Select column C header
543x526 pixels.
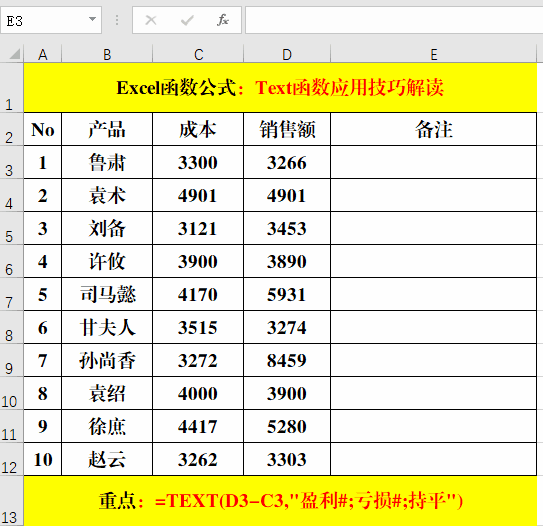[198, 54]
